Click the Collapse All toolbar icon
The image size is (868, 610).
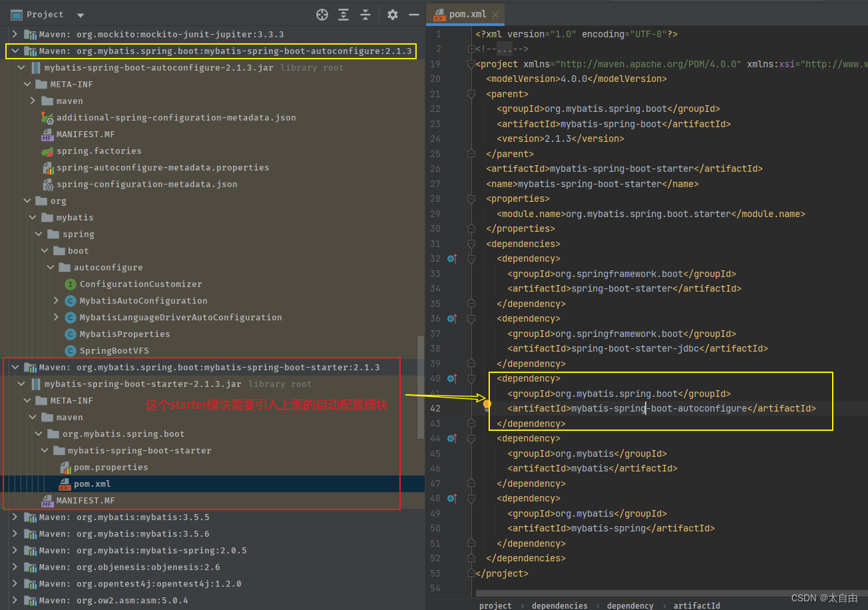pos(365,15)
